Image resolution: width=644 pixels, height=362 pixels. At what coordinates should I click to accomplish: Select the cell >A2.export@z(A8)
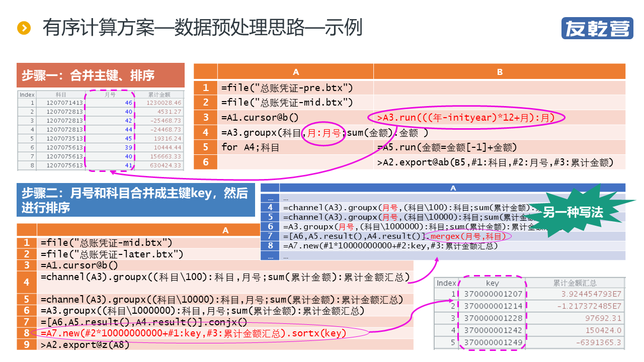(x=225, y=344)
